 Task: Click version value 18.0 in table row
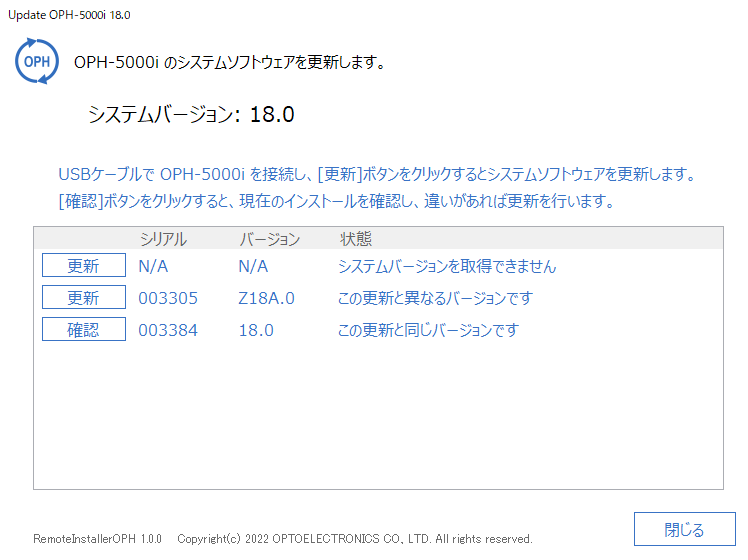click(x=256, y=330)
